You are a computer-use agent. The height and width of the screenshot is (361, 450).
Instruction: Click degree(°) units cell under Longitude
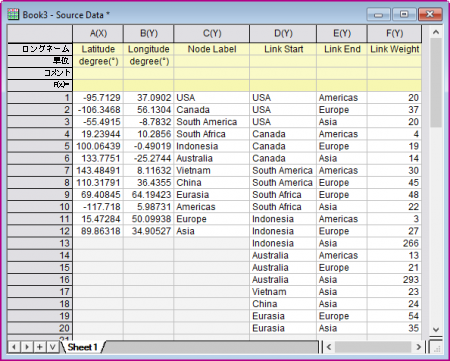[149, 61]
